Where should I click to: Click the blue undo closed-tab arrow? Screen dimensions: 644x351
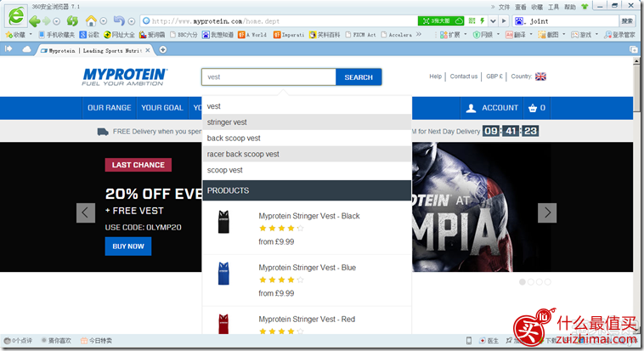tap(119, 20)
